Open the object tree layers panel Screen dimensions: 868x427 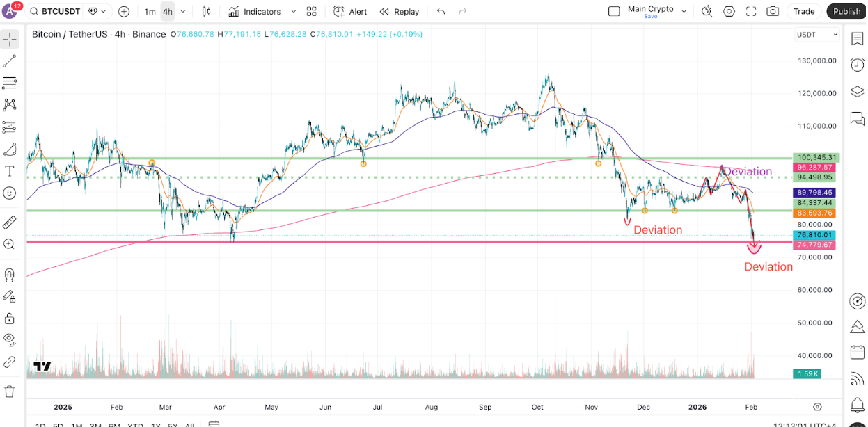tap(857, 92)
